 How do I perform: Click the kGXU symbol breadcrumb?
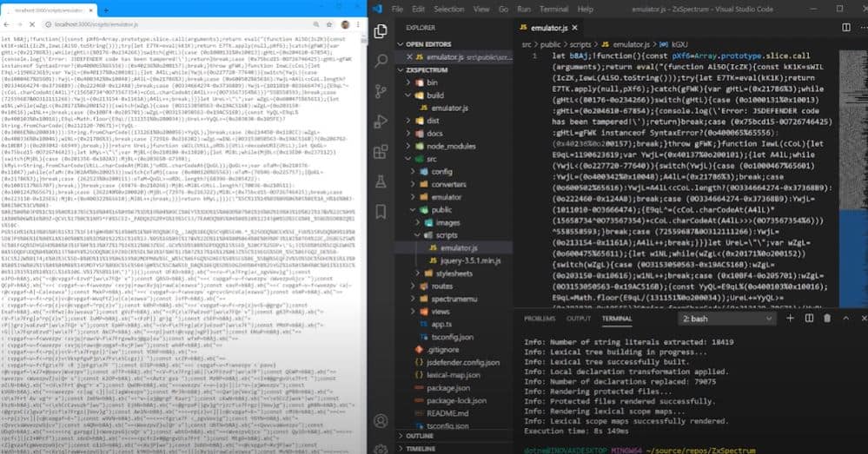[x=679, y=44]
